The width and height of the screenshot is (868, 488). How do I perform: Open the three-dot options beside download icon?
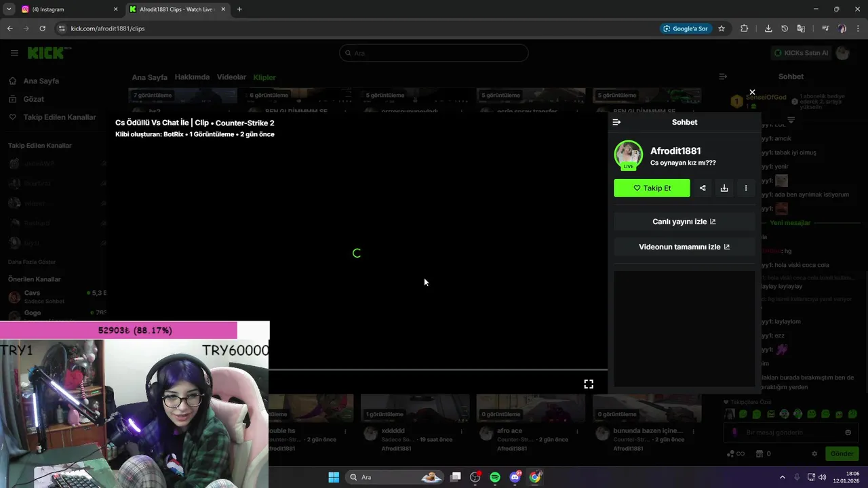[746, 188]
